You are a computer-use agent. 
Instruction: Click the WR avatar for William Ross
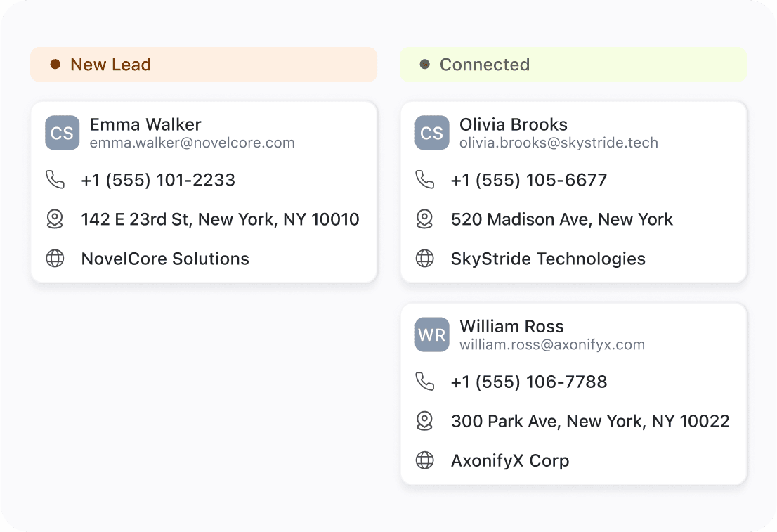click(x=432, y=335)
